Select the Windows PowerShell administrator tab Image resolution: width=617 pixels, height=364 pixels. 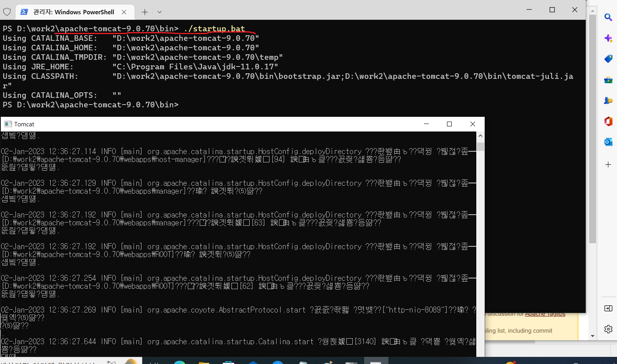coord(74,12)
